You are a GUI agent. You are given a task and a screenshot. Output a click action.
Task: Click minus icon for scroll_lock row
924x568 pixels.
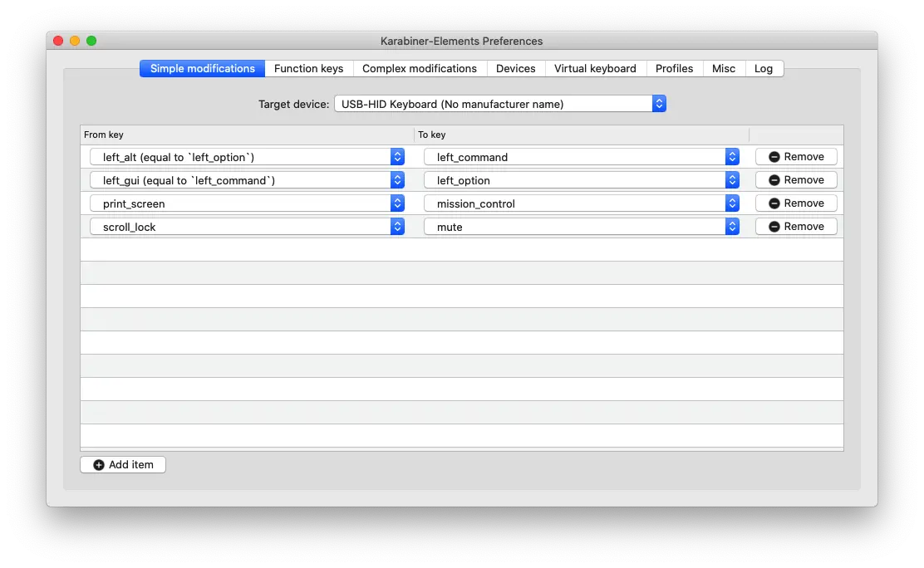[x=774, y=227]
